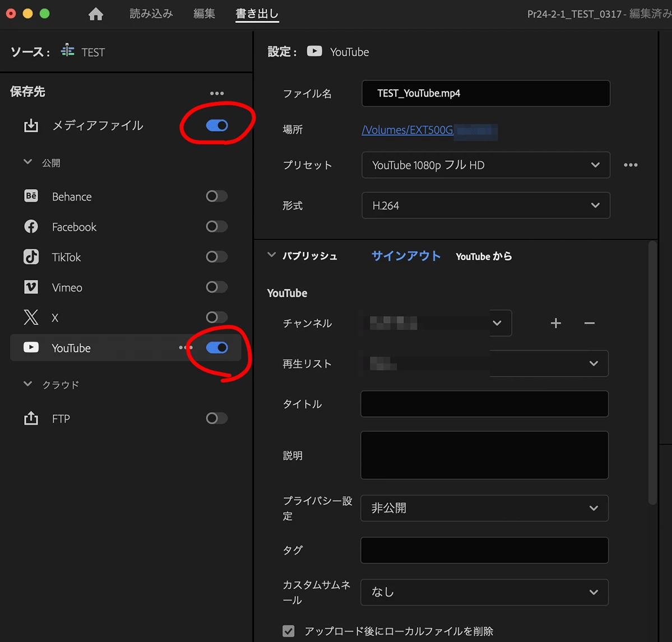
Task: Select the FTP destination label
Action: (61, 419)
